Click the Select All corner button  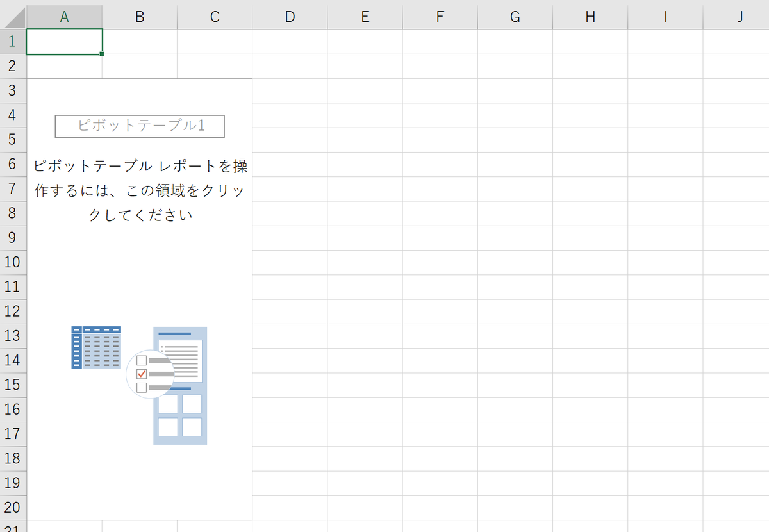[x=13, y=17]
